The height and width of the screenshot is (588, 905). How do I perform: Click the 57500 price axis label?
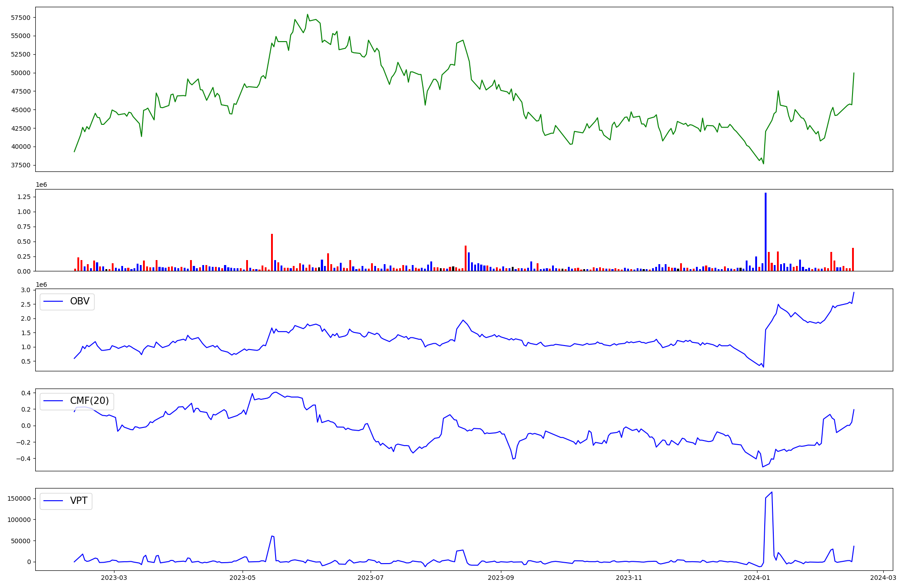point(20,18)
